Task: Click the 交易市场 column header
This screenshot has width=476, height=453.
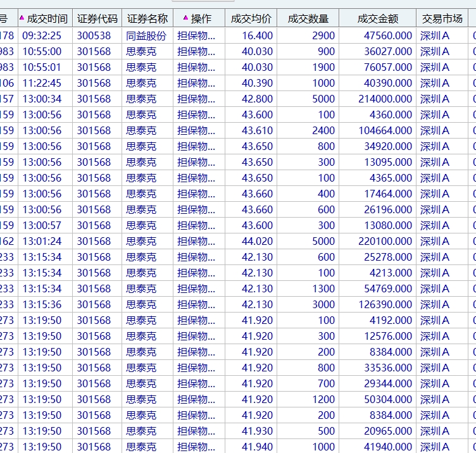Action: coord(442,19)
